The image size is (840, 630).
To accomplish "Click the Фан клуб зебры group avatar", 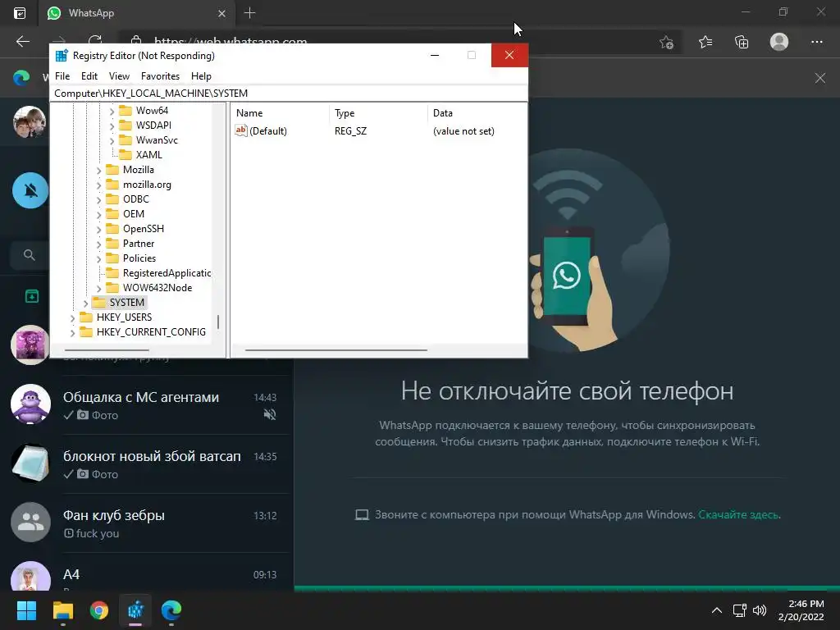I will (x=30, y=523).
